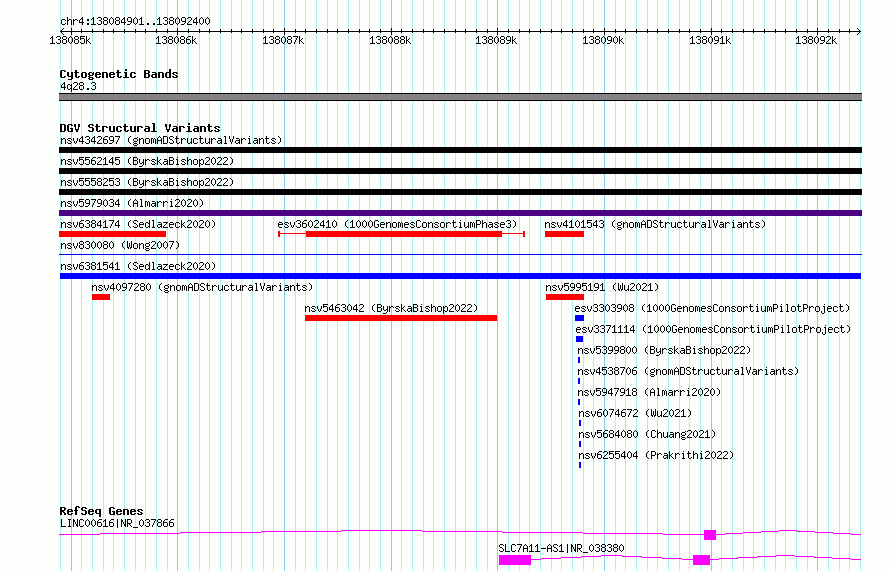Click nsv830080 Wong2007 label

point(120,245)
